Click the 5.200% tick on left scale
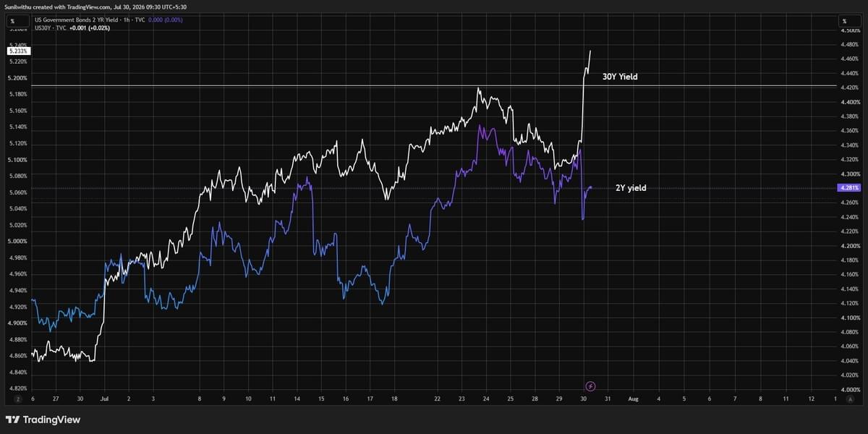This screenshot has width=868, height=434. coord(17,78)
